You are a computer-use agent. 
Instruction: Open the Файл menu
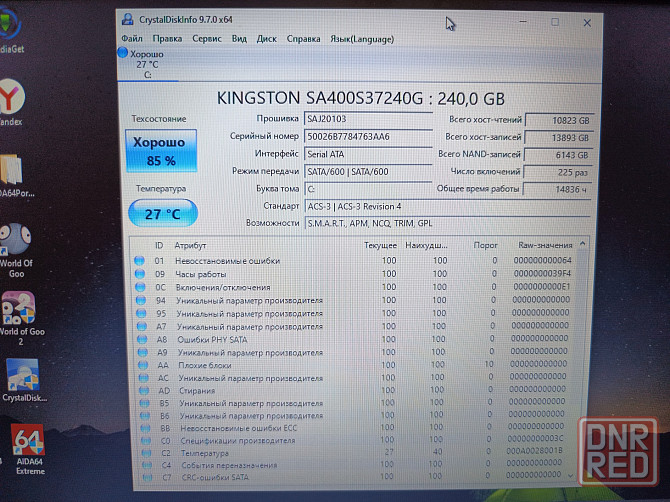pyautogui.click(x=132, y=39)
